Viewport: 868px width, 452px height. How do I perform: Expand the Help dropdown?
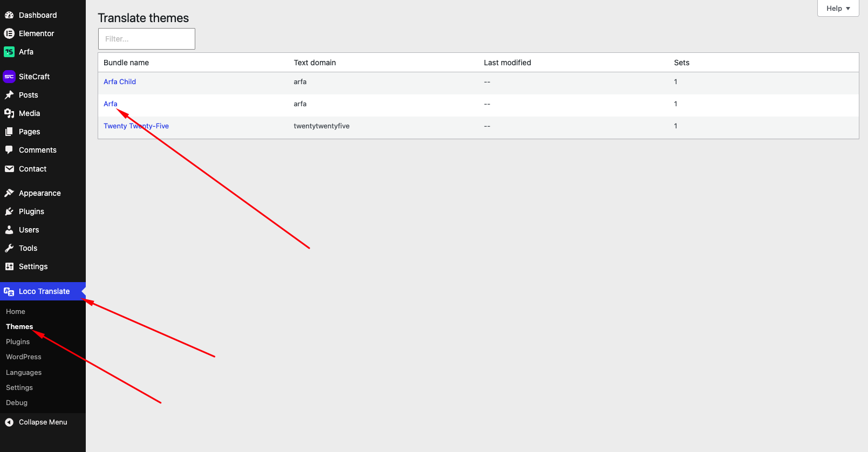[x=838, y=8]
